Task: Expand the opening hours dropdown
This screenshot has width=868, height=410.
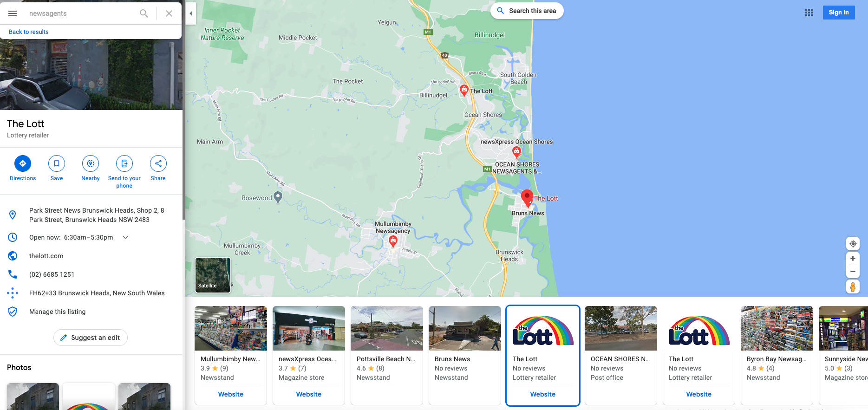Action: tap(125, 237)
